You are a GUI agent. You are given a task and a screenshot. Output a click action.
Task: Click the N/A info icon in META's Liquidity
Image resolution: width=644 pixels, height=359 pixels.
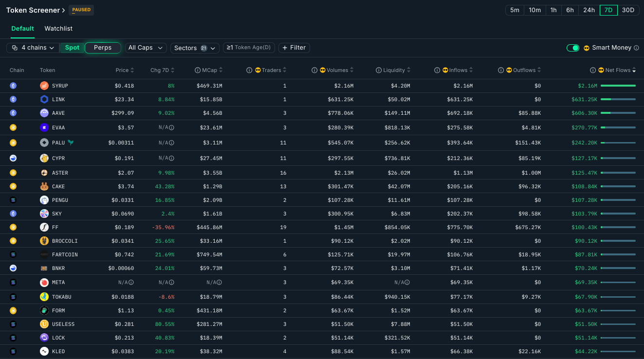(407, 282)
